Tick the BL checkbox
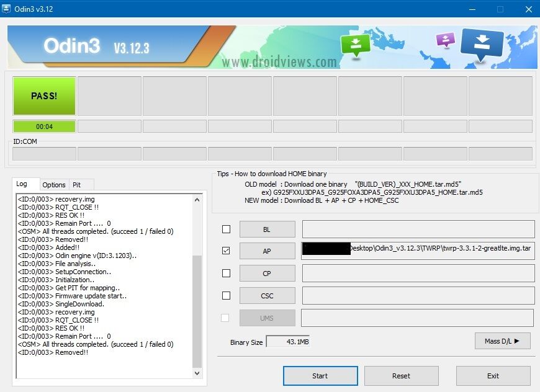This screenshot has height=392, width=540. coord(227,229)
